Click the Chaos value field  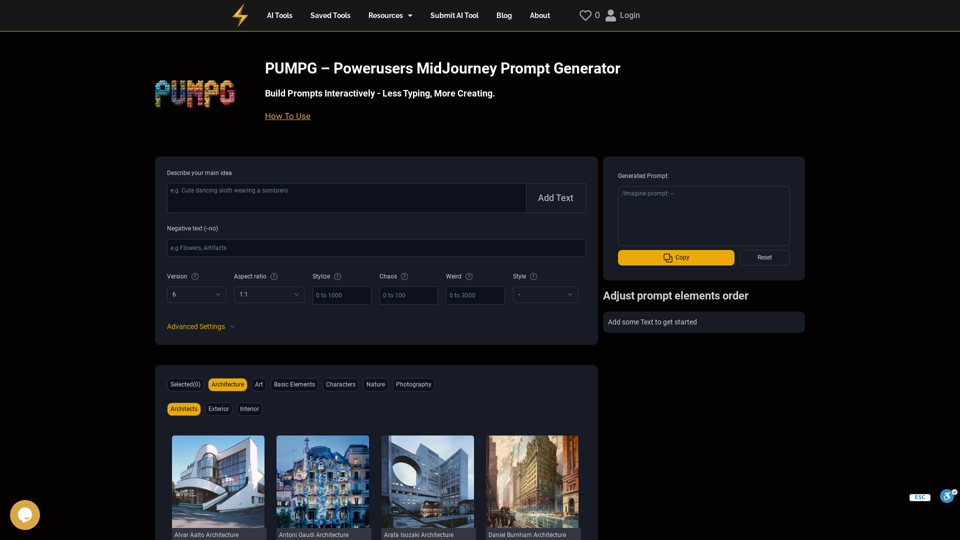point(408,295)
